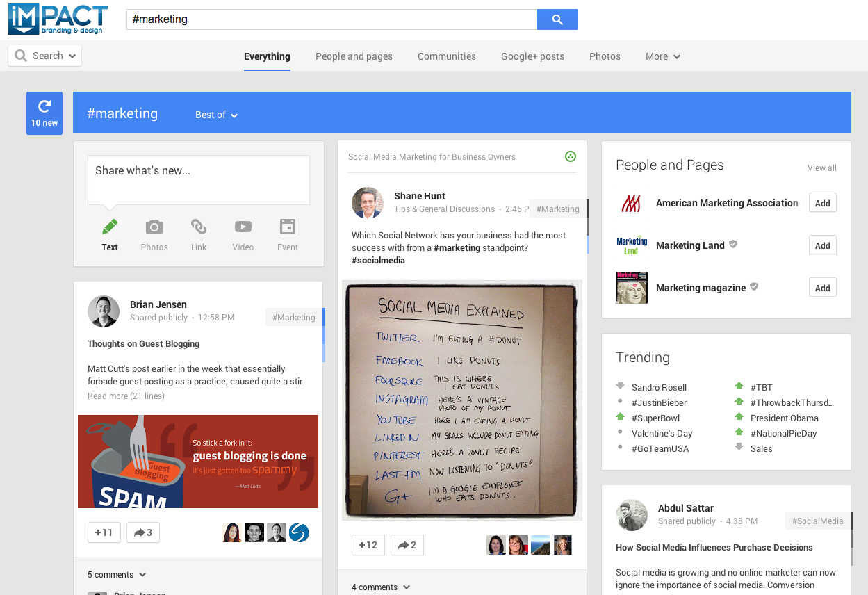
Task: Open the #SocialMedia tag on Abdul Sattar's post
Action: (x=817, y=521)
